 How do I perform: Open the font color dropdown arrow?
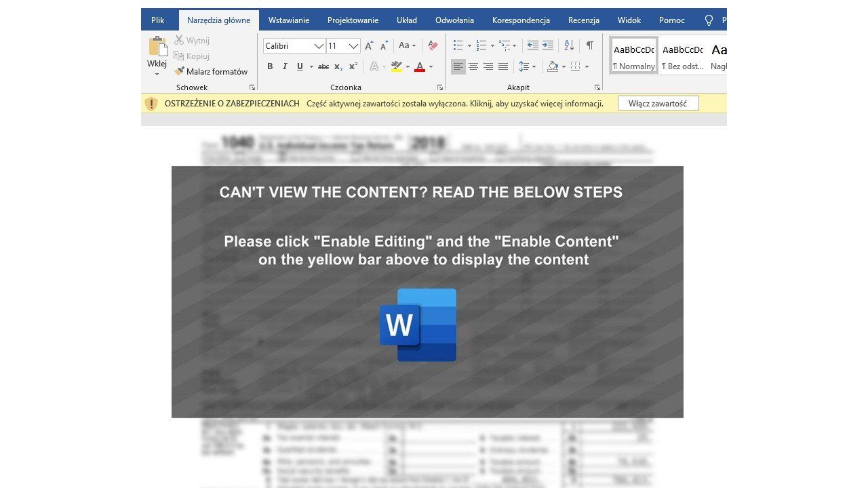[x=431, y=66]
